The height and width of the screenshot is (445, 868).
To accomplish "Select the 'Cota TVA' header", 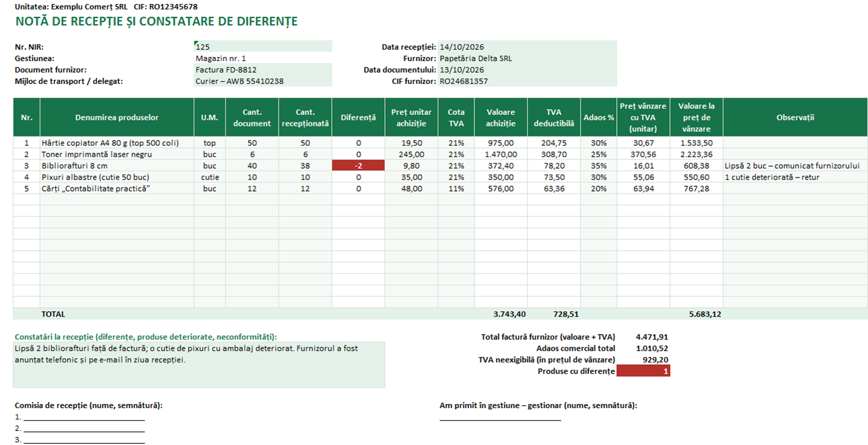I will point(456,117).
